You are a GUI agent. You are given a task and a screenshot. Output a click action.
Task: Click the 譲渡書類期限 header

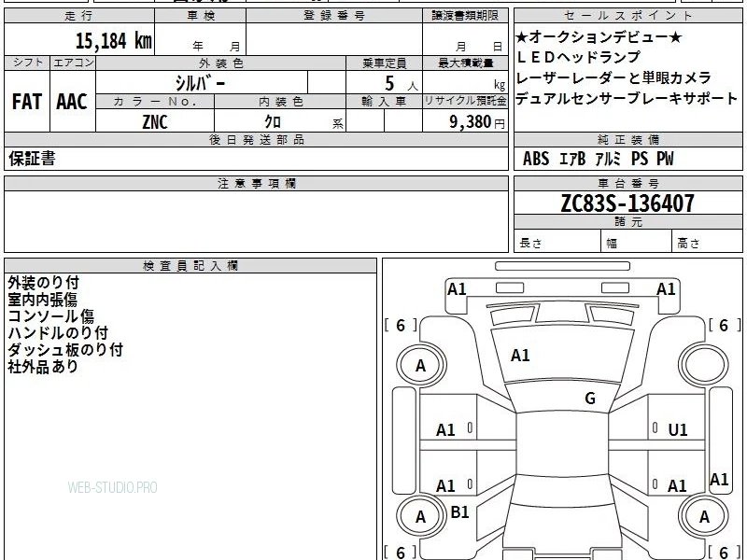tap(465, 16)
